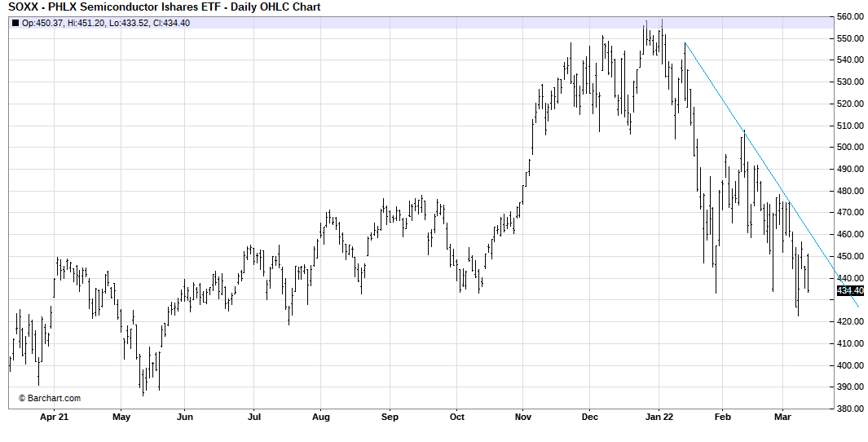The height and width of the screenshot is (442, 868).
Task: Click the 470.00 price axis label
Action: pos(850,212)
